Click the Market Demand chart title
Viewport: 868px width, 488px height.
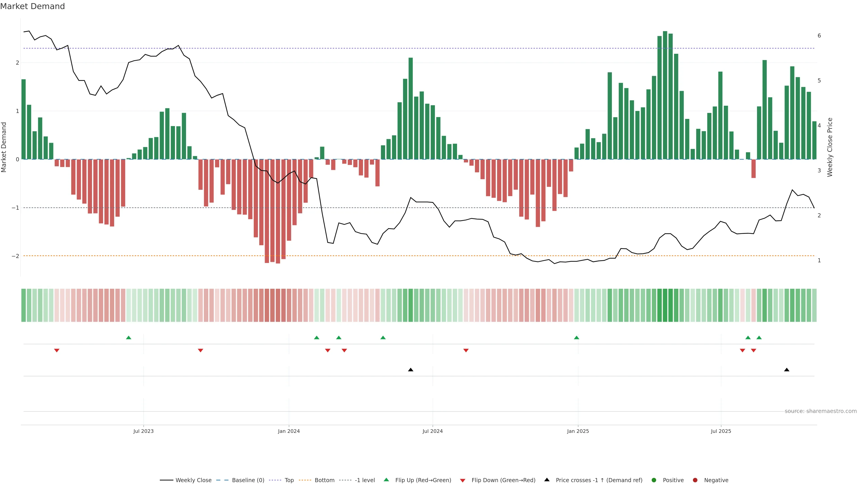[32, 6]
